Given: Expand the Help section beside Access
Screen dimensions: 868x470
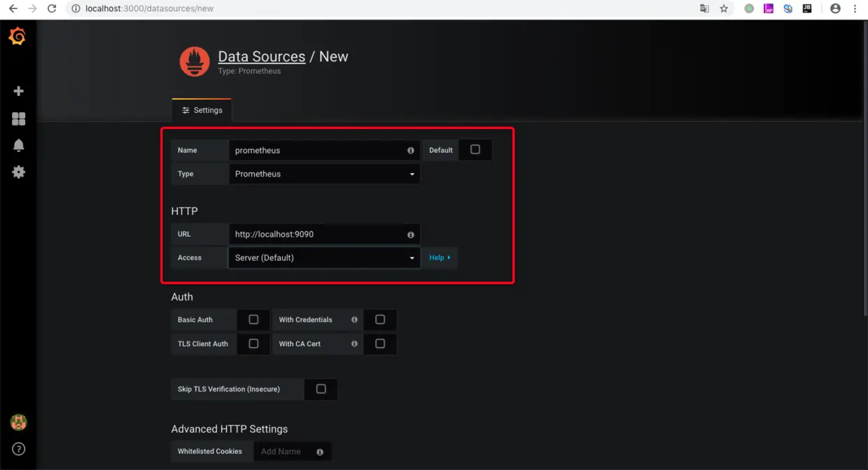Looking at the screenshot, I should pyautogui.click(x=440, y=258).
